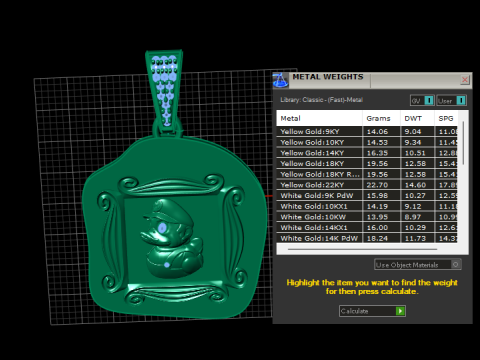
Task: Click the 9.04 DWT value
Action: 413,132
